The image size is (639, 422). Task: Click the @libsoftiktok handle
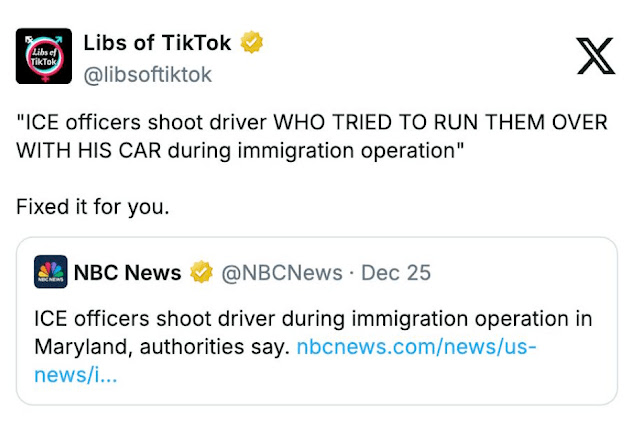pos(147,74)
